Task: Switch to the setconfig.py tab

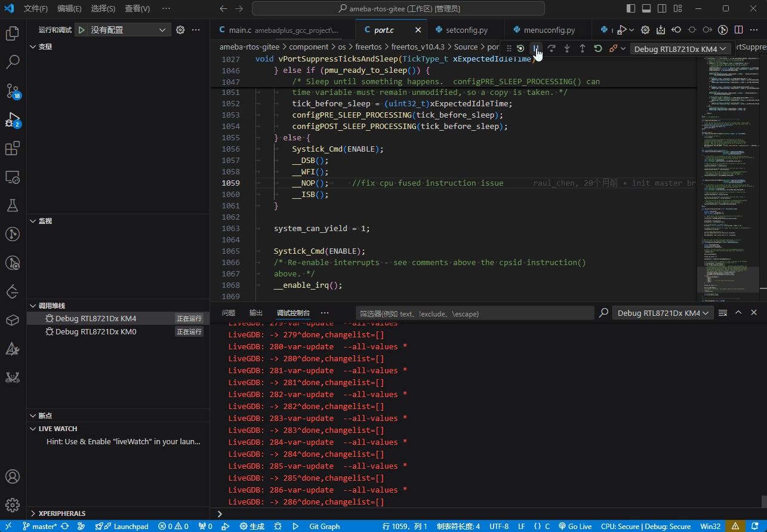Action: coord(466,30)
